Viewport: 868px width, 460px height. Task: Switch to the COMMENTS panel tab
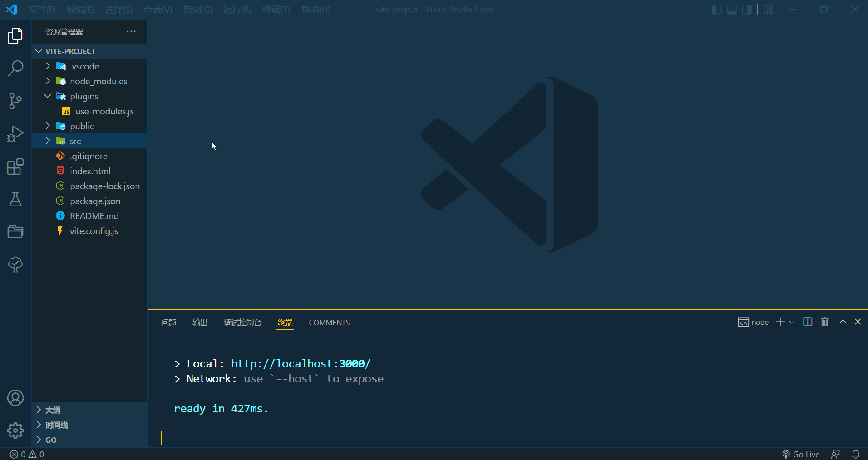(329, 323)
